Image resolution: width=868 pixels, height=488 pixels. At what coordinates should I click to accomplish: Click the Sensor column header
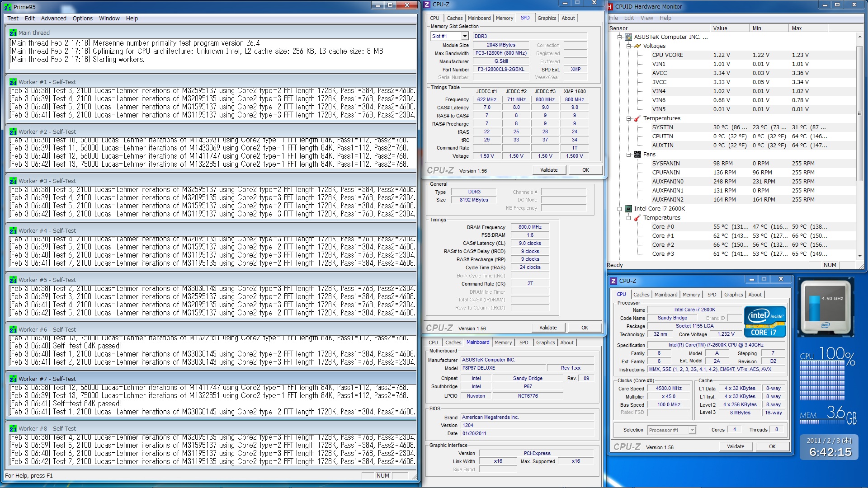pyautogui.click(x=659, y=28)
